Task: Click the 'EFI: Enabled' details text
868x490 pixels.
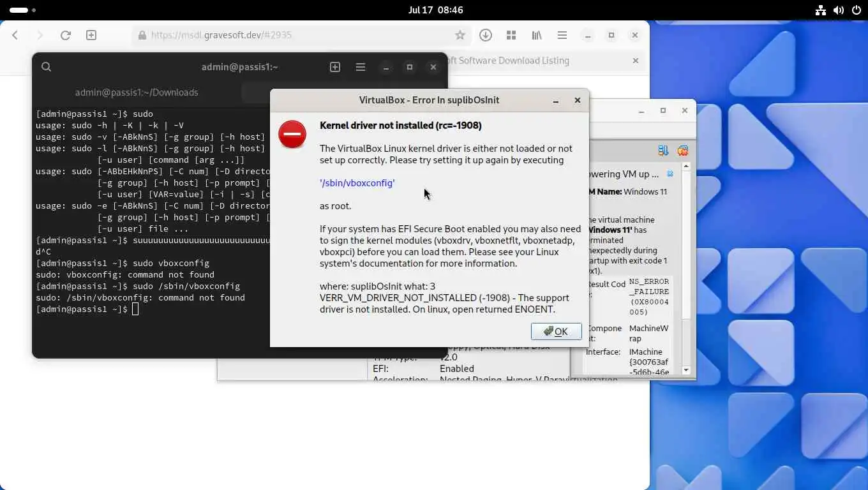Action: (424, 369)
